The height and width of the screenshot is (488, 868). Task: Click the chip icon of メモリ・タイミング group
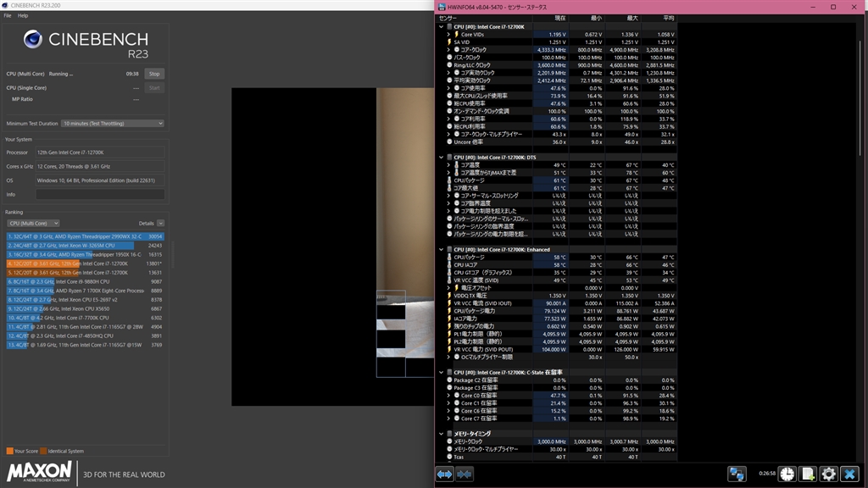tap(449, 434)
